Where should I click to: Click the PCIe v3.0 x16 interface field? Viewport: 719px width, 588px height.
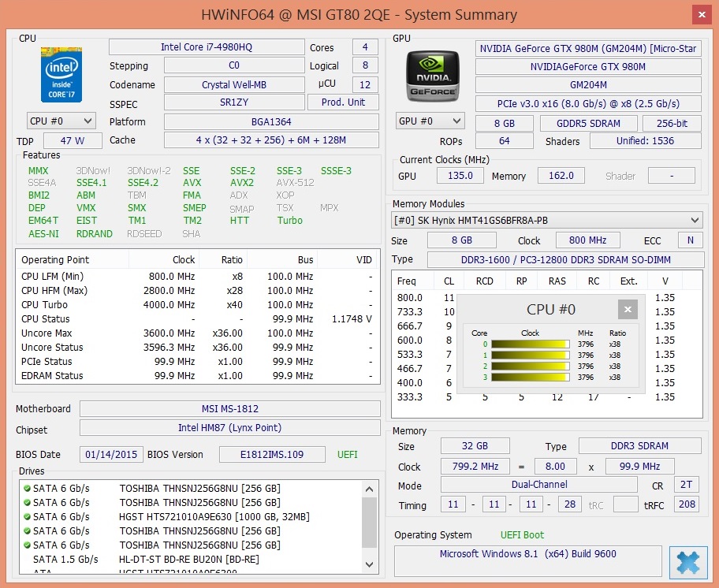588,103
